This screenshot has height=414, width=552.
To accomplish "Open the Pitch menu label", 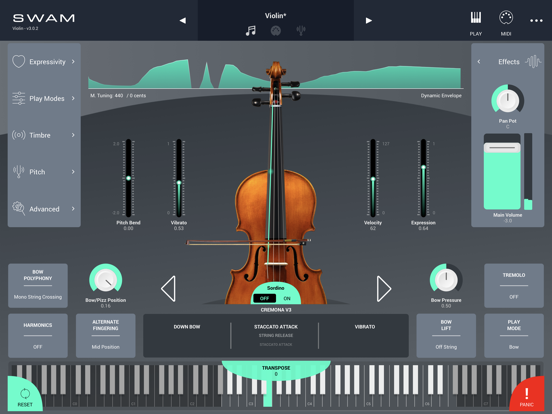I will click(37, 172).
